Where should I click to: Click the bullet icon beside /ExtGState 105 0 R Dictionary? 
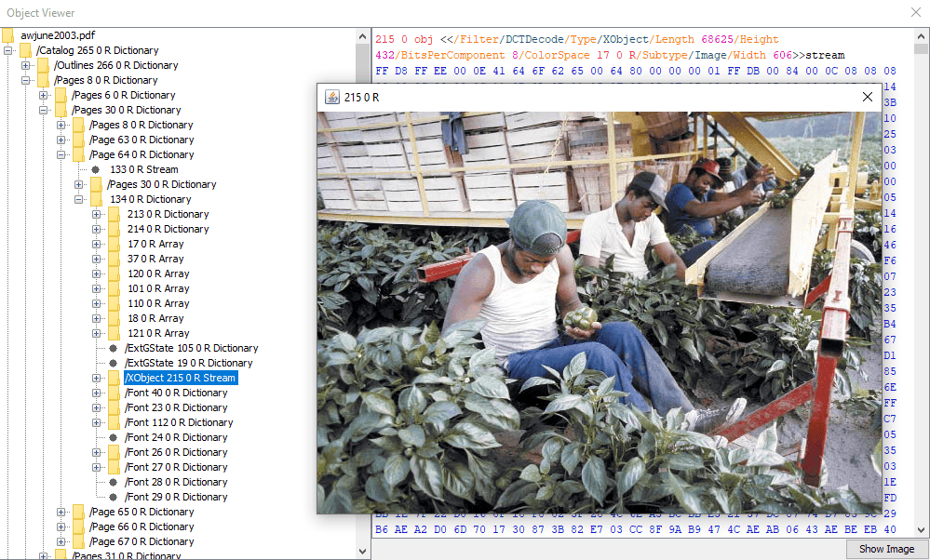tap(114, 348)
